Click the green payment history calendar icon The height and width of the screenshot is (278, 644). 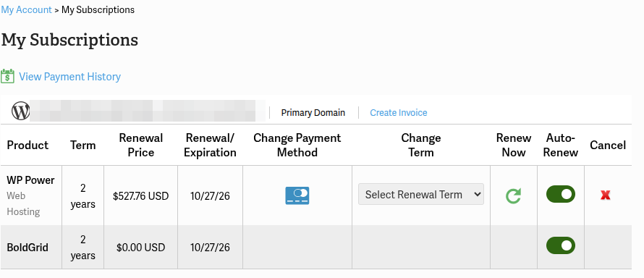click(7, 77)
